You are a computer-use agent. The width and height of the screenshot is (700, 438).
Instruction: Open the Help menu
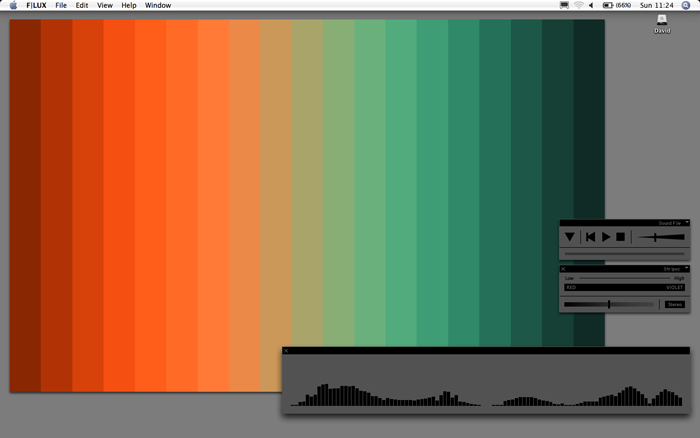[x=129, y=5]
